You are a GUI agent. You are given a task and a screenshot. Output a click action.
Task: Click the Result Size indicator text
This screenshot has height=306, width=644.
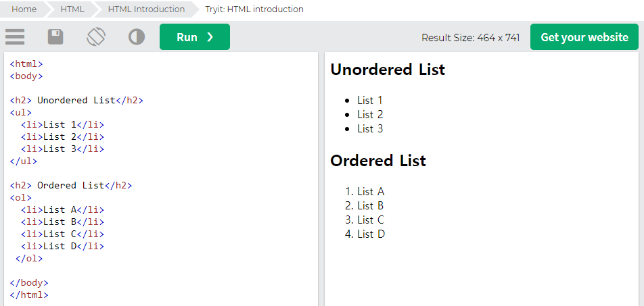(471, 37)
